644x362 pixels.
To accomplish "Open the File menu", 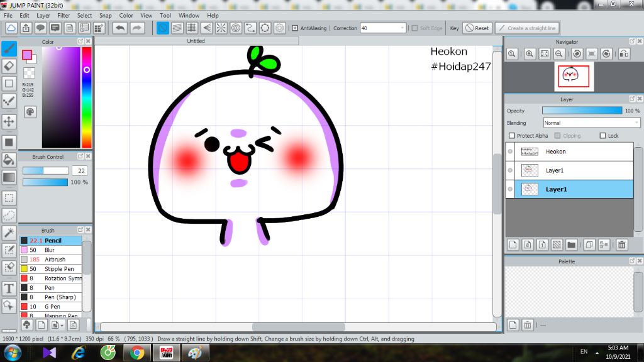I will click(x=8, y=15).
